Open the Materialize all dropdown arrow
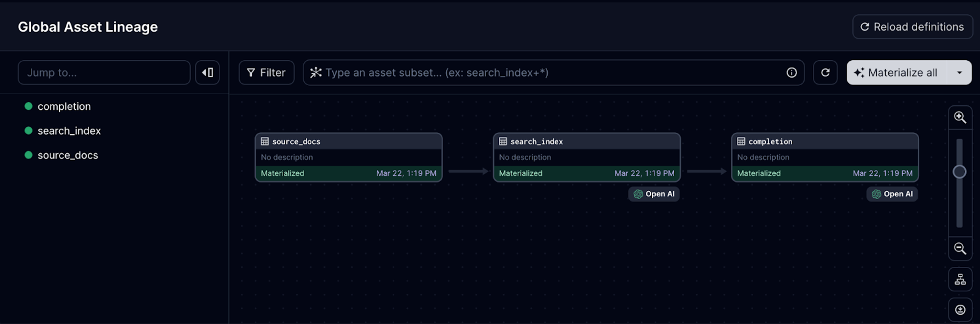Screen dimensions: 980x324 tap(959, 72)
